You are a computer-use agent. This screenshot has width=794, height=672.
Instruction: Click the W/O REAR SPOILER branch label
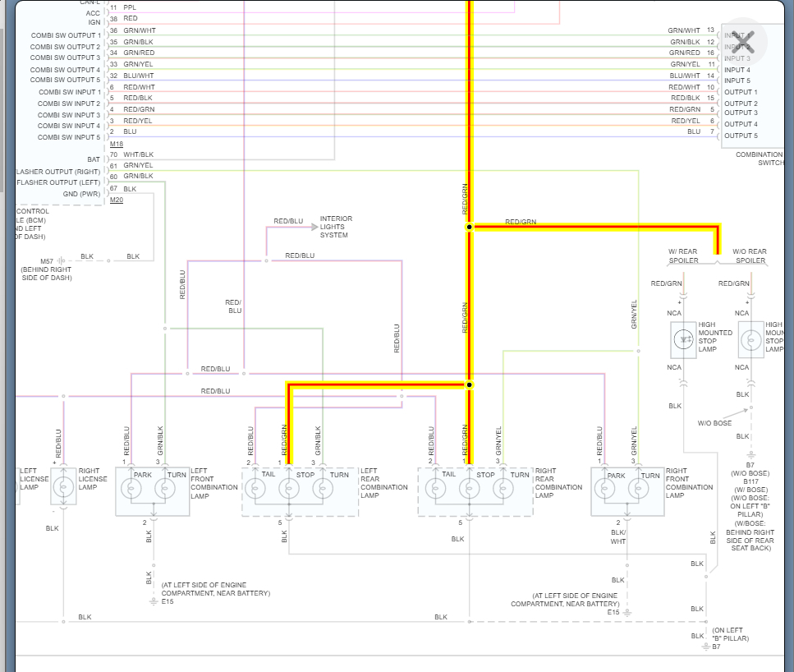[x=750, y=256]
